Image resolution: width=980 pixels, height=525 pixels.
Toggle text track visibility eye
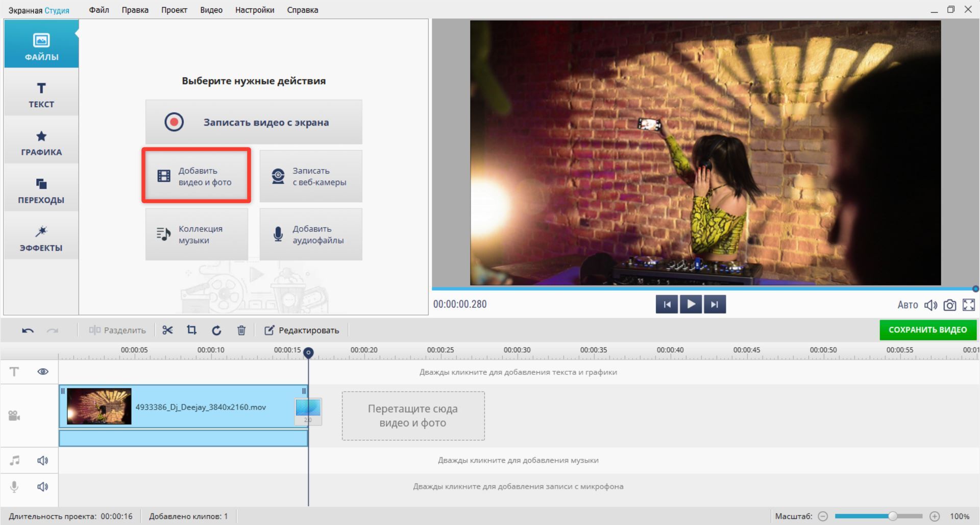point(43,372)
